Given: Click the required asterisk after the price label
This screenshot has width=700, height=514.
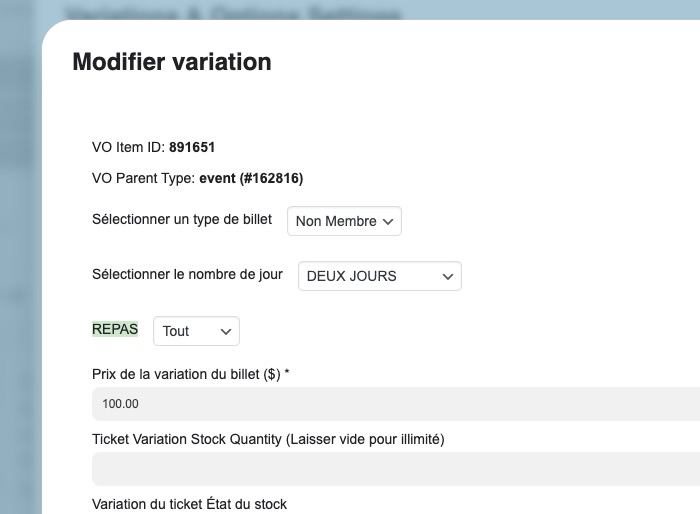Looking at the screenshot, I should tap(287, 374).
